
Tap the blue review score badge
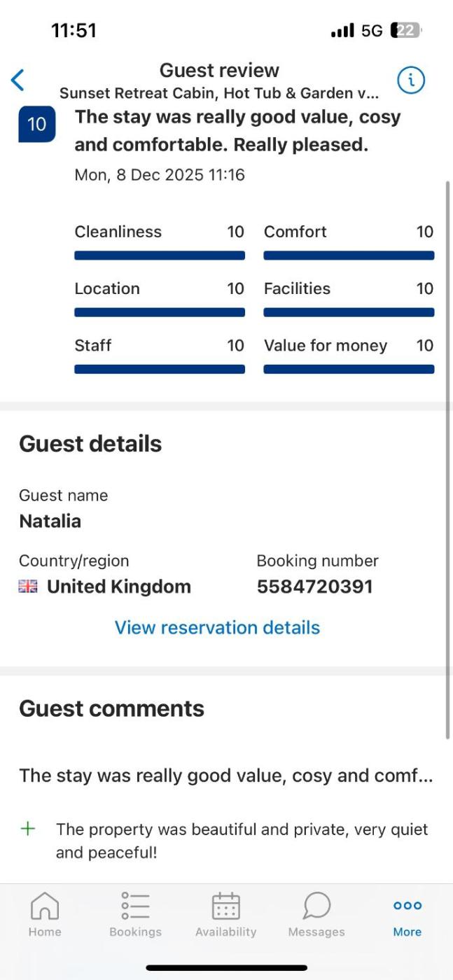coord(36,125)
